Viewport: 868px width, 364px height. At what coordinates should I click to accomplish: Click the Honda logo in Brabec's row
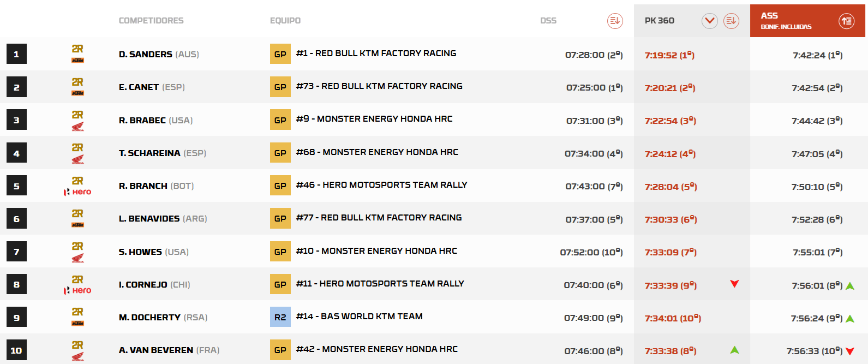(77, 127)
